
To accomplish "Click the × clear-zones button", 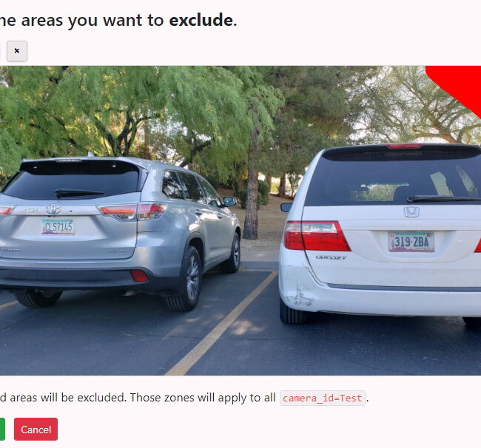I will 17,51.
